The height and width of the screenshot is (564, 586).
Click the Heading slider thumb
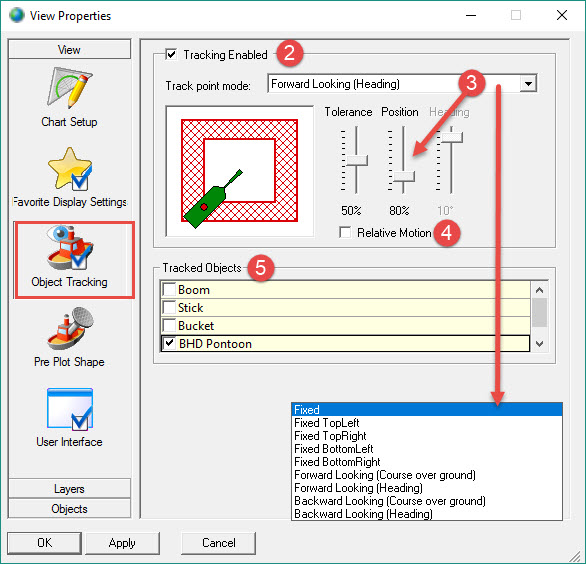coord(452,137)
